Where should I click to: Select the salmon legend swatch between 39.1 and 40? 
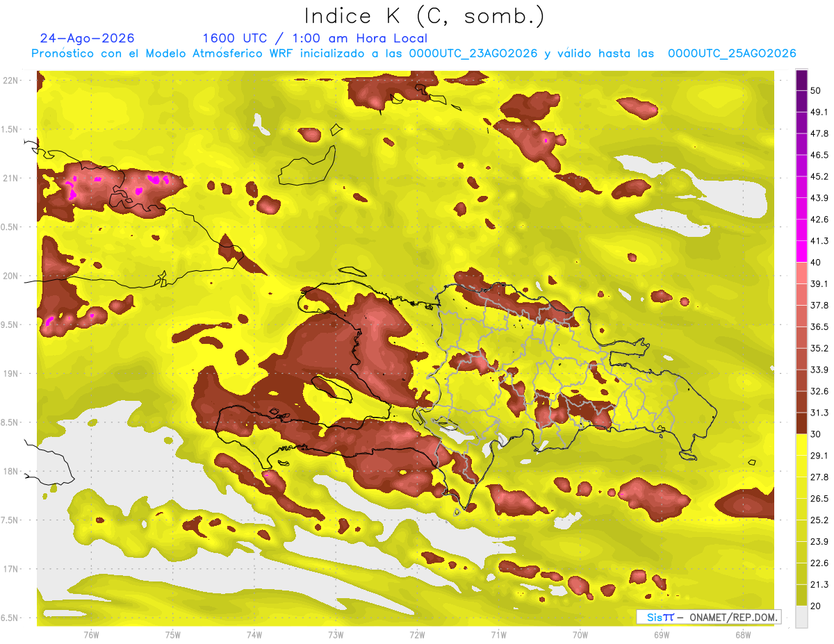click(801, 272)
